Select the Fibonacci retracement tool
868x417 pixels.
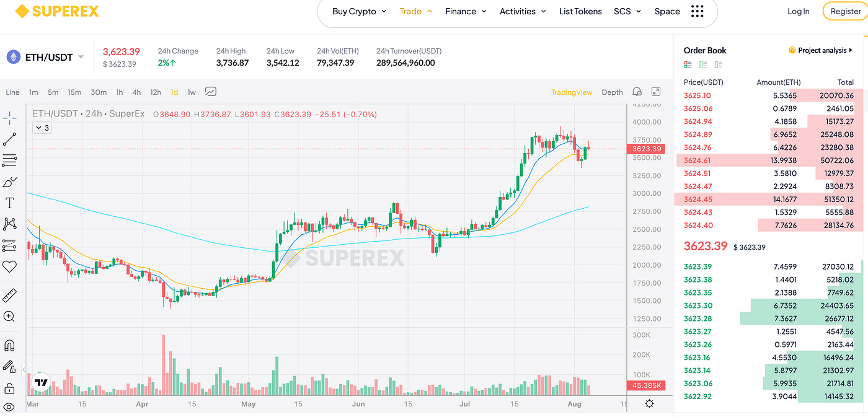pyautogui.click(x=9, y=160)
